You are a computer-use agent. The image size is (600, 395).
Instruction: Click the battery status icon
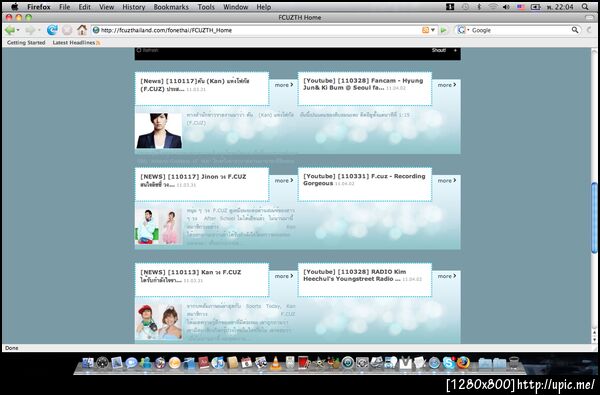535,7
